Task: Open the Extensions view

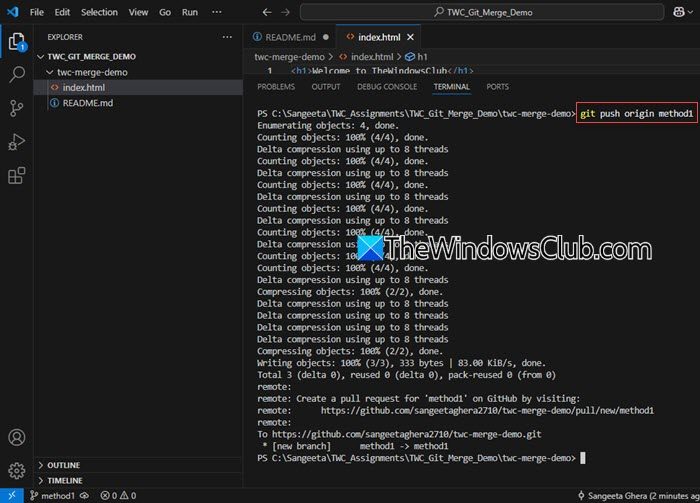Action: click(x=17, y=177)
